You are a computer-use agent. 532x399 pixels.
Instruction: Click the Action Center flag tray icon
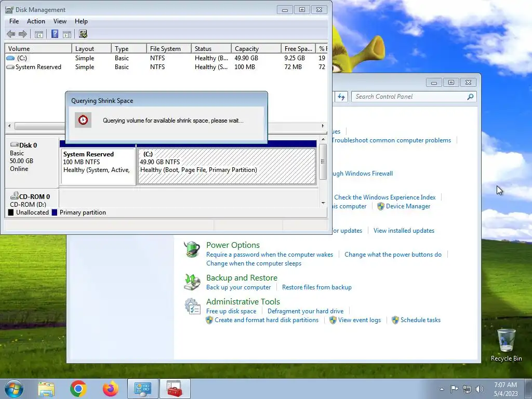click(x=454, y=389)
